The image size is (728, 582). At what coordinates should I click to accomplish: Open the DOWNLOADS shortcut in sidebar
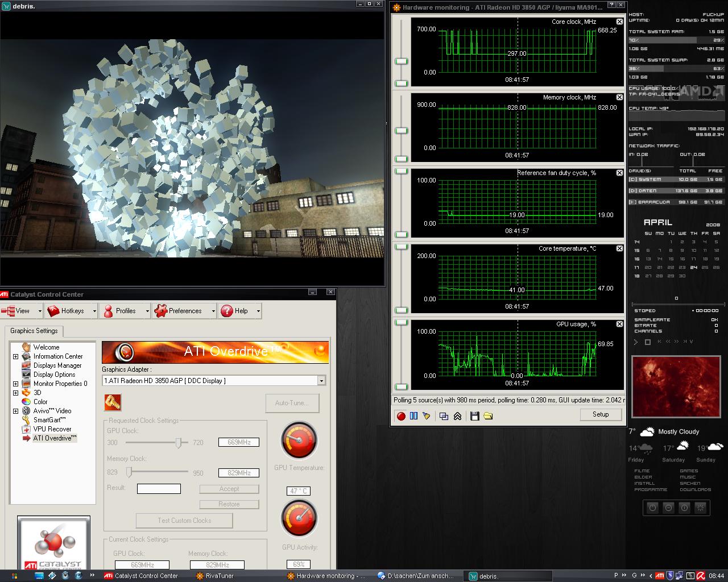pos(695,489)
